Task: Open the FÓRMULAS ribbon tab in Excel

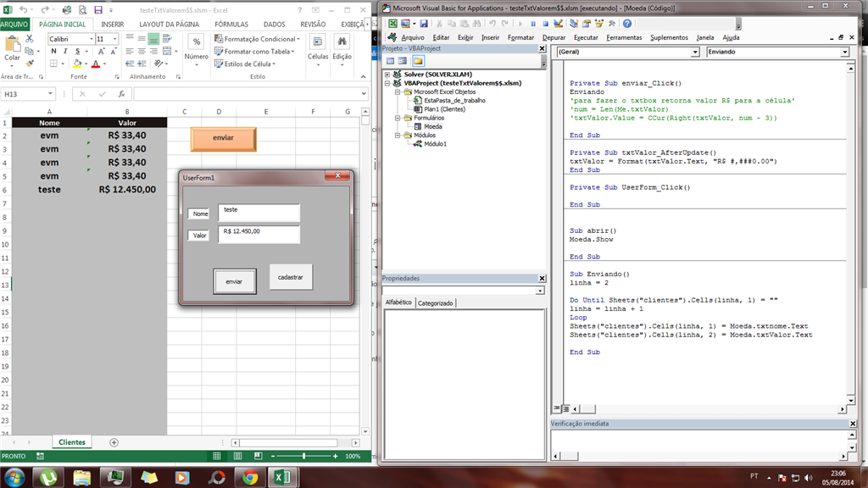Action: tap(231, 25)
